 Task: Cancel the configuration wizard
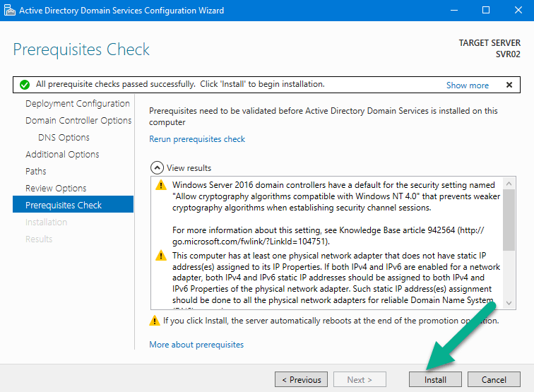point(494,379)
